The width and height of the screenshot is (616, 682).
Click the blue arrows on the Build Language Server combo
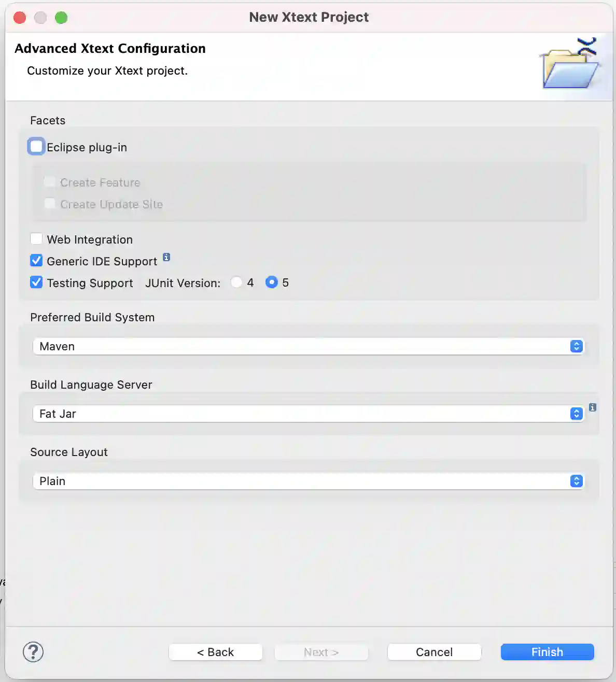coord(576,414)
